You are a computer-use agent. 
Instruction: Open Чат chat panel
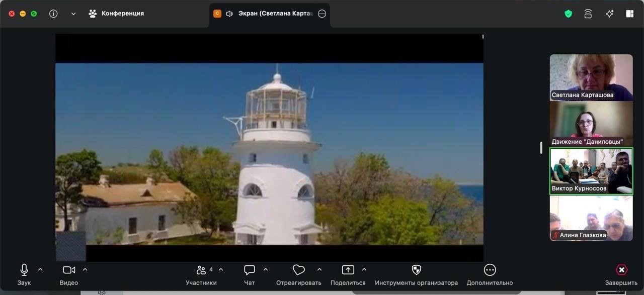pyautogui.click(x=250, y=275)
